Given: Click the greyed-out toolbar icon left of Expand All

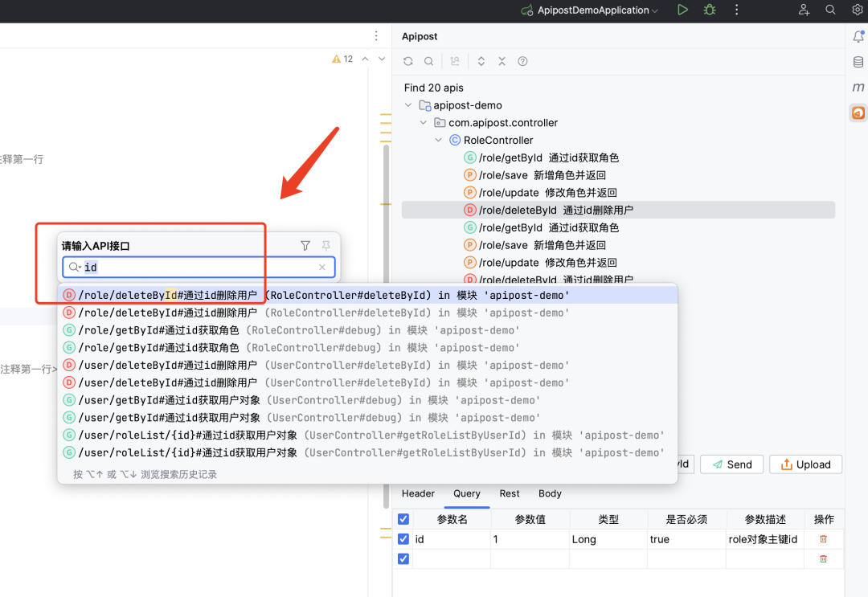Looking at the screenshot, I should point(455,61).
